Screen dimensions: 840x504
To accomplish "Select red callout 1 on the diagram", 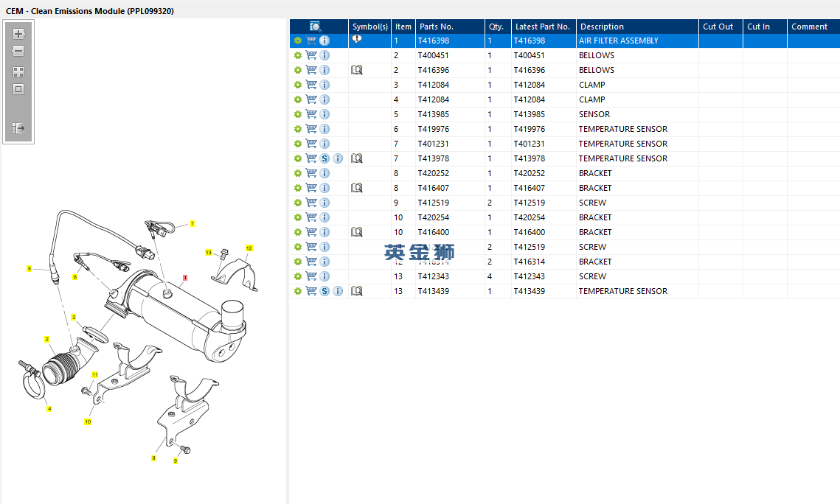I will (x=185, y=278).
